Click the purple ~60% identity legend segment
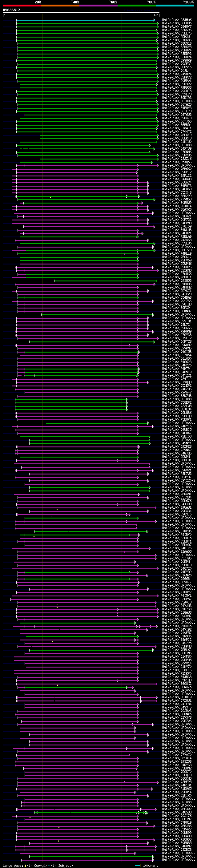The width and height of the screenshot is (197, 868). click(99, 6)
